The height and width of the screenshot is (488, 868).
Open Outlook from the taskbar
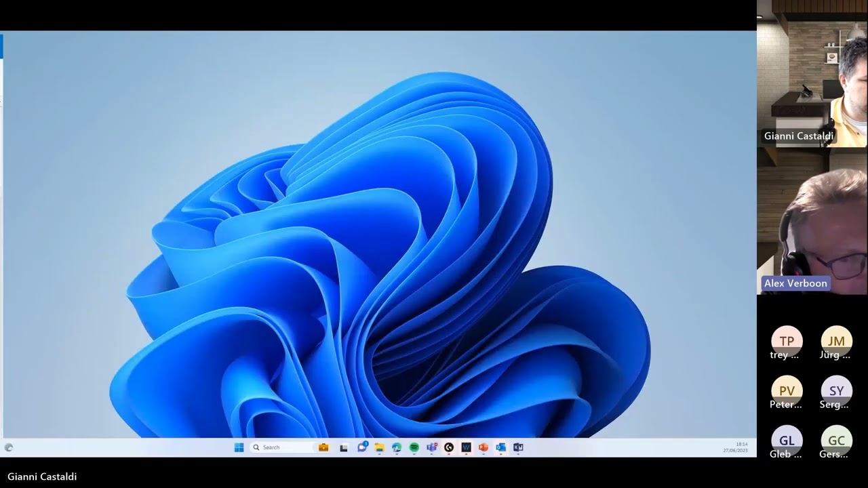pos(501,447)
